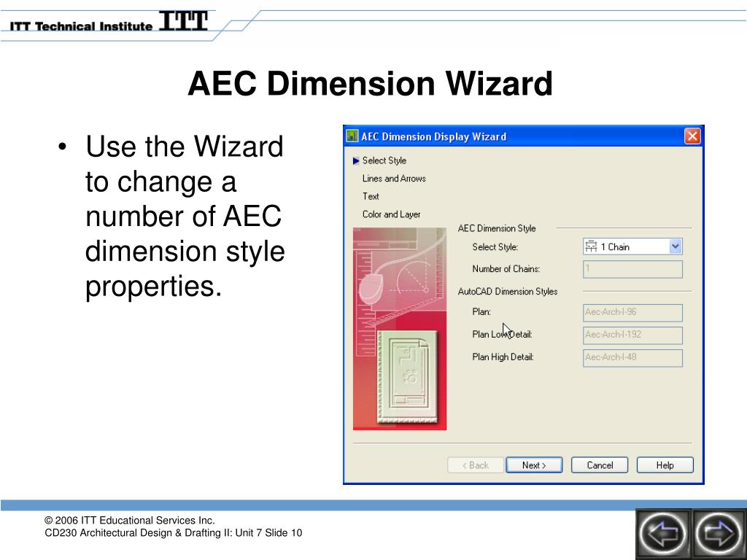
Task: Click the disabled < Back button
Action: [x=476, y=465]
